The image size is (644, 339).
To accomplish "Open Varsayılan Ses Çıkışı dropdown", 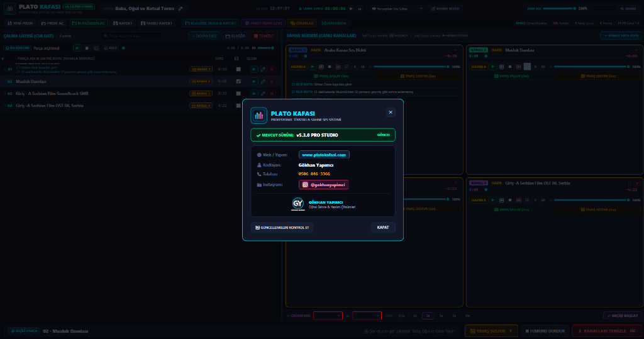I will [x=396, y=8].
